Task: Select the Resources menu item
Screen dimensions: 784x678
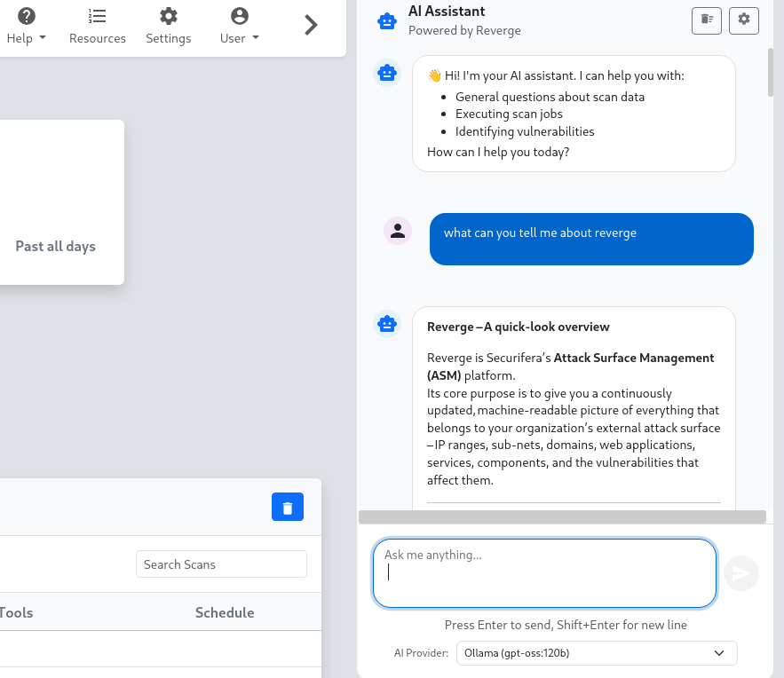Action: (x=98, y=38)
